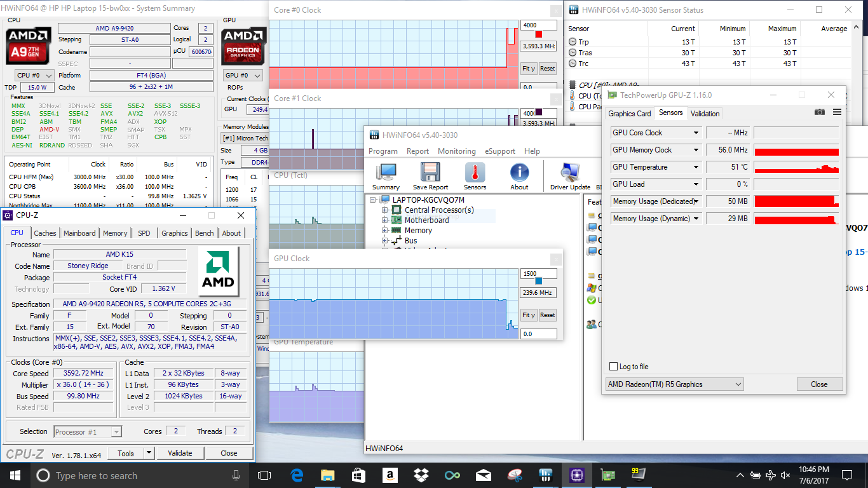Image resolution: width=868 pixels, height=488 pixels.
Task: Click the AMD logo in CPU-Z
Action: 219,273
